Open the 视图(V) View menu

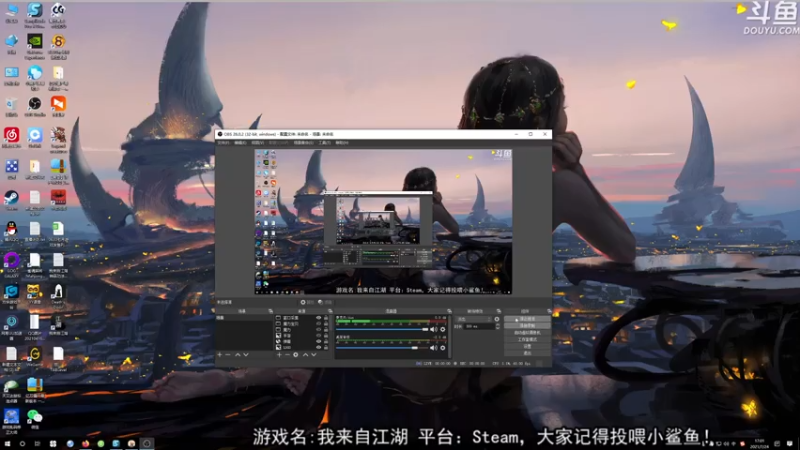(258, 143)
